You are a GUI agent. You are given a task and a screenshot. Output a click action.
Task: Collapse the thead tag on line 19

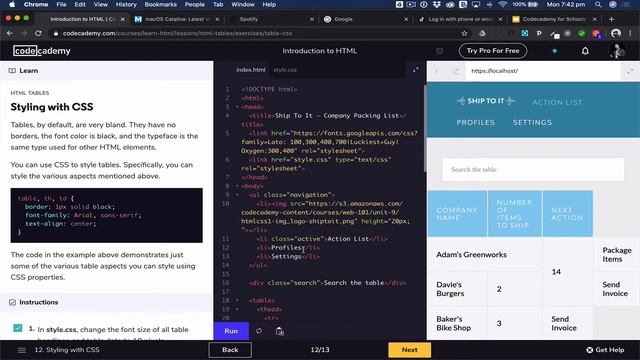click(x=237, y=309)
